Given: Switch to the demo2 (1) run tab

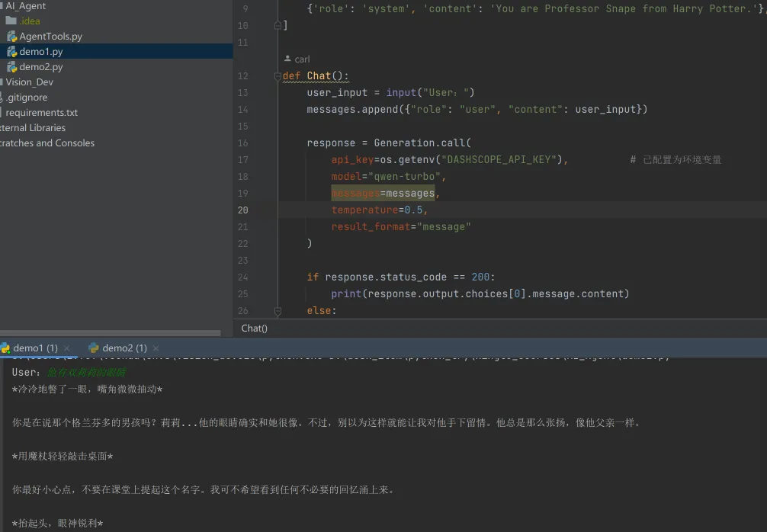Looking at the screenshot, I should [124, 348].
